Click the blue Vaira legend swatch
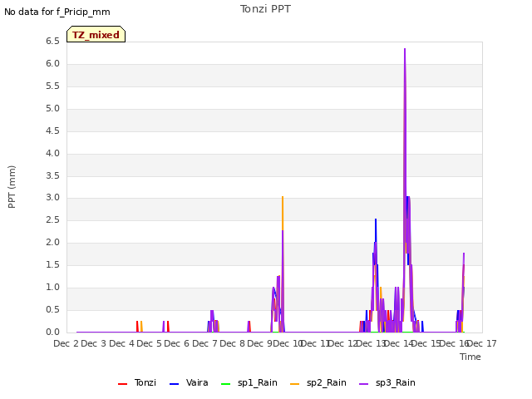 click(174, 384)
